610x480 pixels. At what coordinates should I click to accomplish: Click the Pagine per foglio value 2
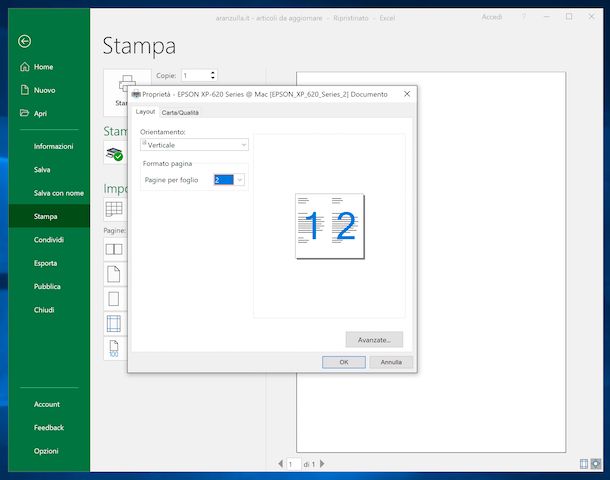[224, 180]
